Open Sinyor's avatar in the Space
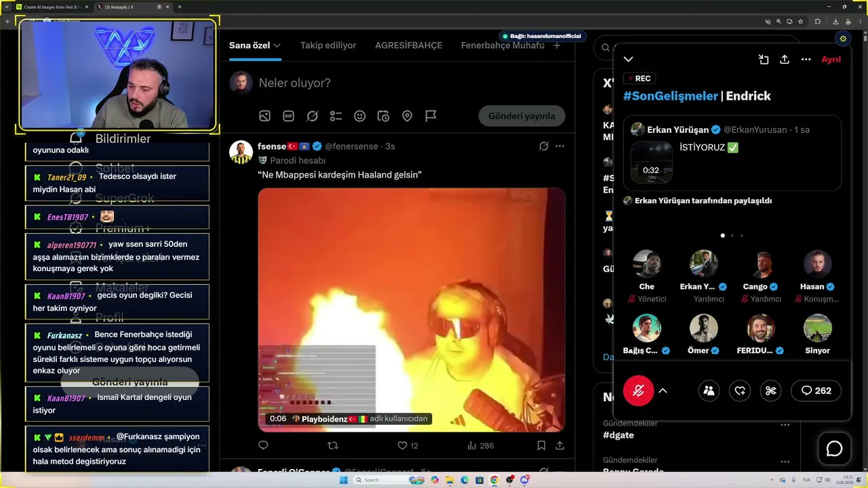Screen dimensions: 868x488 click(817, 328)
